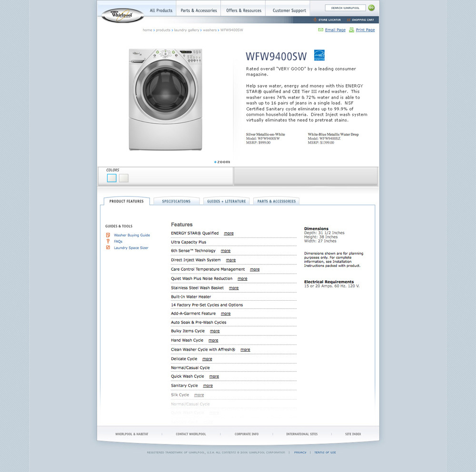Viewport: 476px width, 472px height.
Task: Open the Privacy link
Action: [x=300, y=452]
